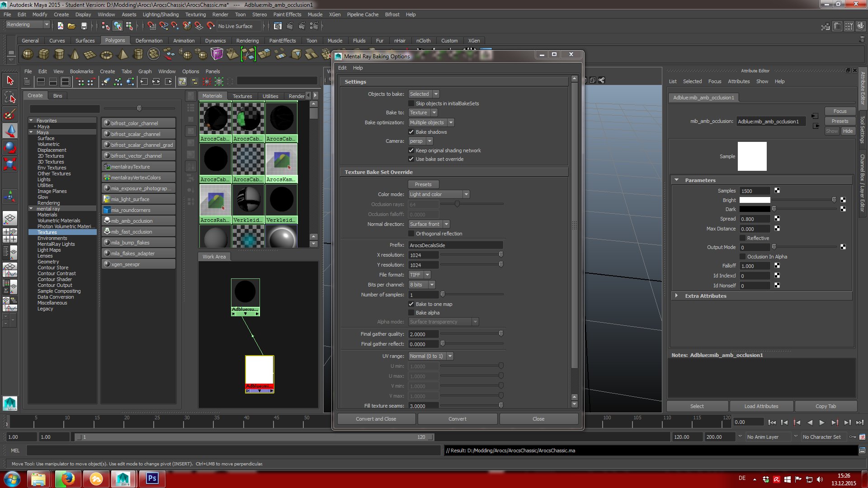Click the Bright white color swatch
Viewport: 868px width, 488px height.
(755, 200)
